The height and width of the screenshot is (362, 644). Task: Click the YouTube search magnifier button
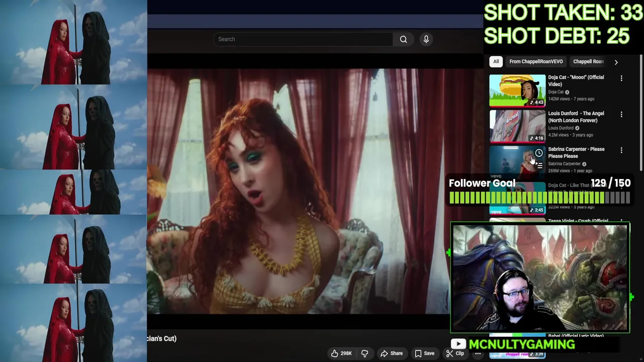[404, 39]
